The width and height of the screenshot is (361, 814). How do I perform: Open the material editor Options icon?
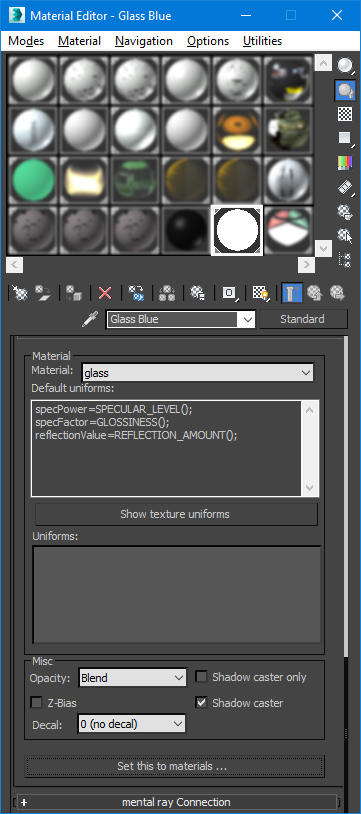click(x=345, y=211)
